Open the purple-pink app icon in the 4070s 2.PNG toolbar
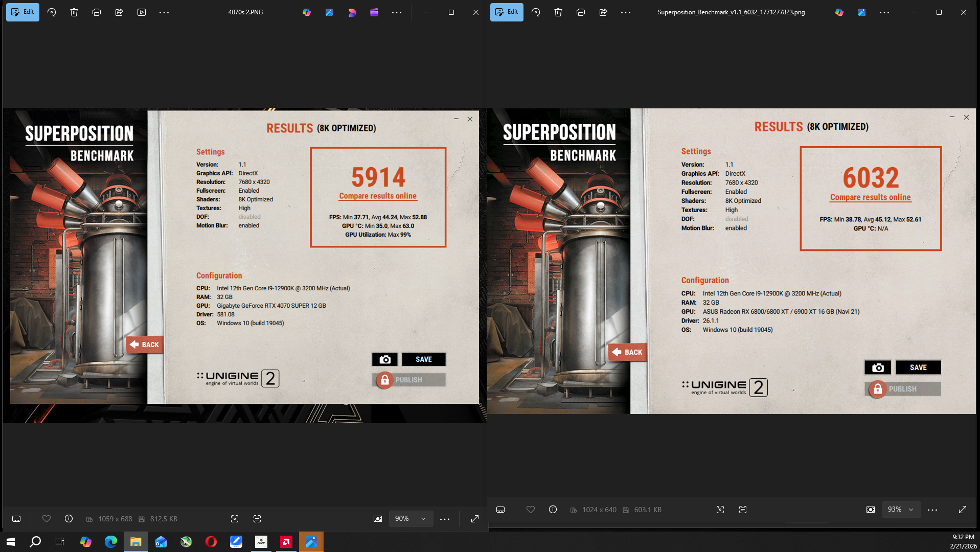 (x=352, y=12)
